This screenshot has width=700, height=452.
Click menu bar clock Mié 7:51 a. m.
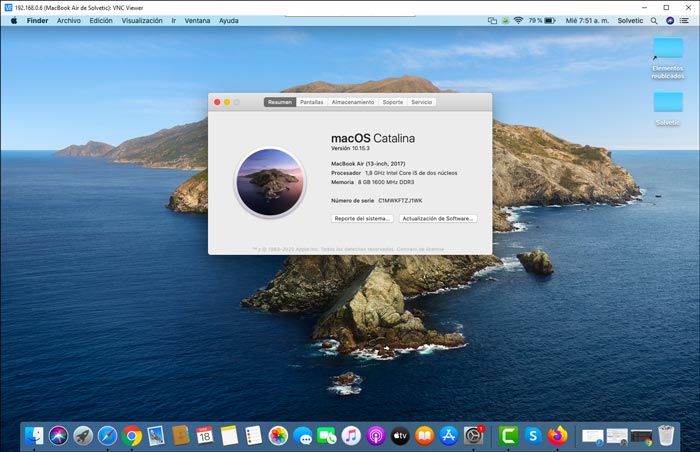pyautogui.click(x=587, y=21)
